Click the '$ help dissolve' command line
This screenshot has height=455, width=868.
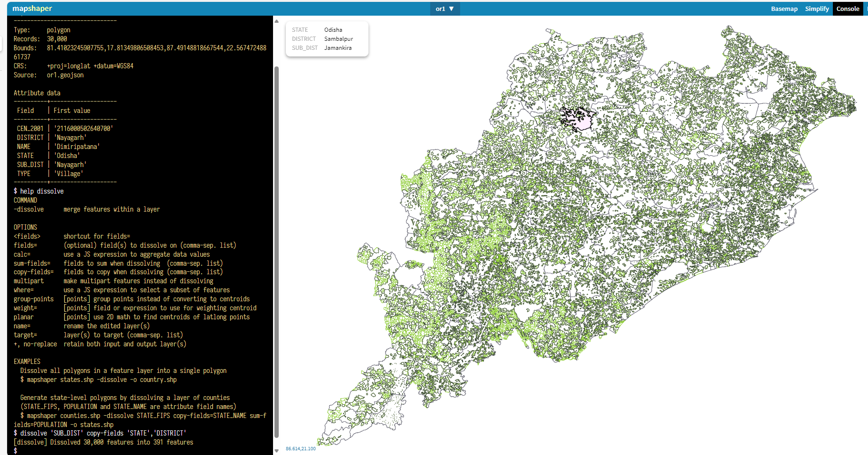(x=38, y=191)
